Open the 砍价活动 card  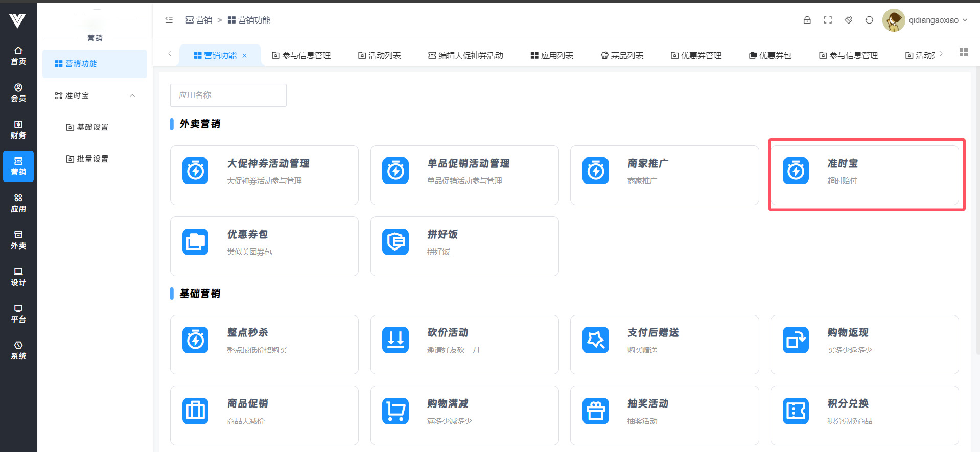tap(464, 344)
